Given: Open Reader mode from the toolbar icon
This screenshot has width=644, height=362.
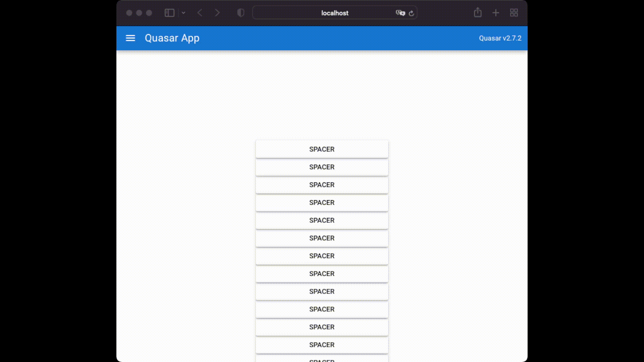Looking at the screenshot, I should pos(240,13).
